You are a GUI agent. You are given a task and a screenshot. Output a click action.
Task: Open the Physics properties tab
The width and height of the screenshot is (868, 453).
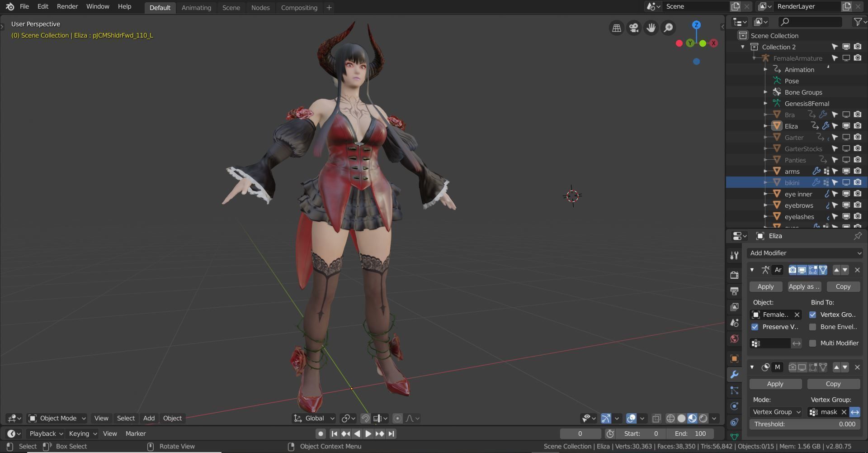(x=734, y=406)
